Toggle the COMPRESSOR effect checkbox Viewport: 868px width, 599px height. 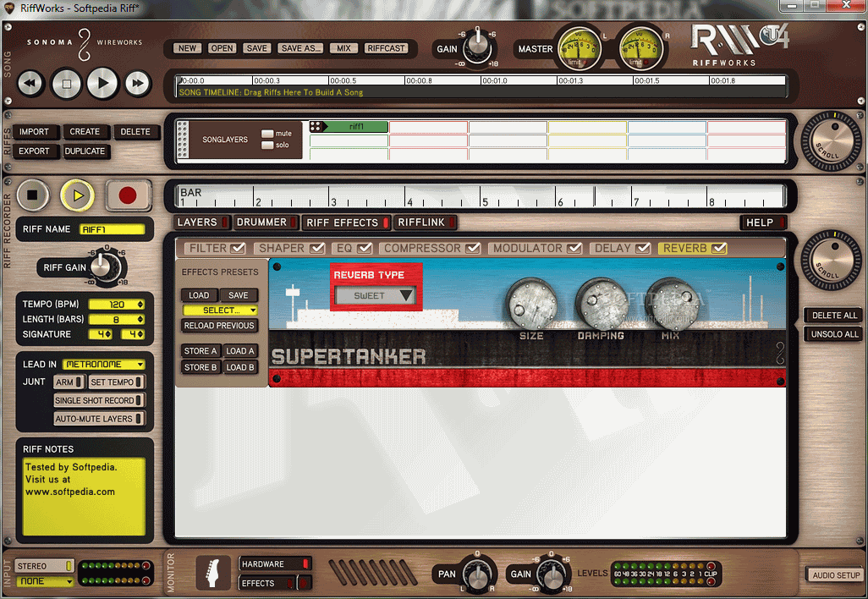click(473, 248)
